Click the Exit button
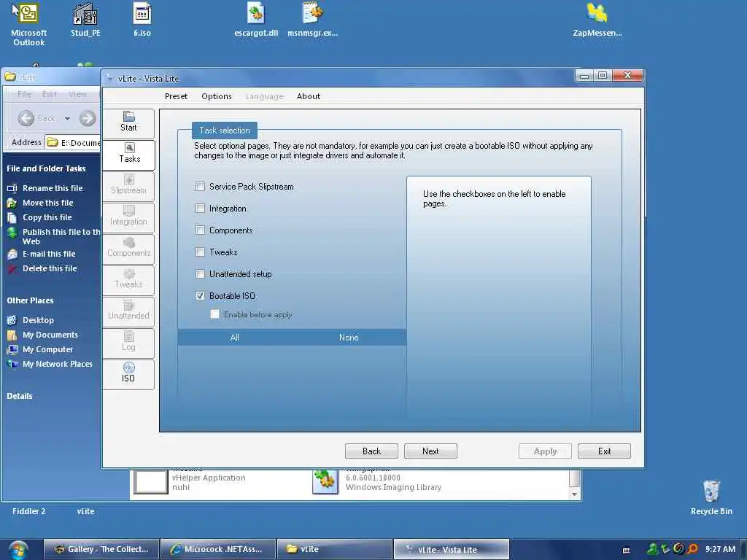The height and width of the screenshot is (560, 747). pyautogui.click(x=604, y=451)
